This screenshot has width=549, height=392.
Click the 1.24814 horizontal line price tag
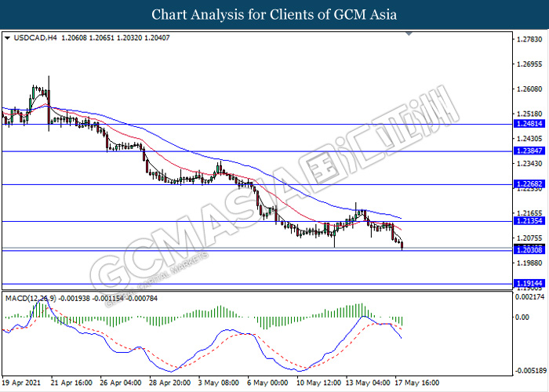(x=529, y=124)
